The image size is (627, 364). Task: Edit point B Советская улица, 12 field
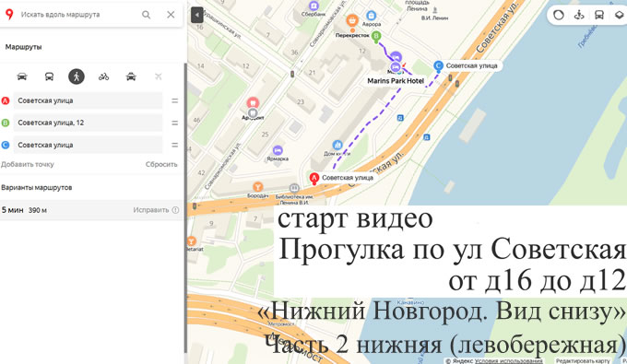(x=88, y=123)
